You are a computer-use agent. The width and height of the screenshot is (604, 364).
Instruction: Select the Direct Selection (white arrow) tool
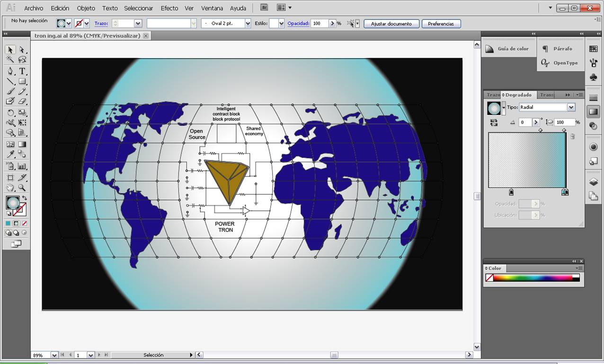[x=22, y=50]
